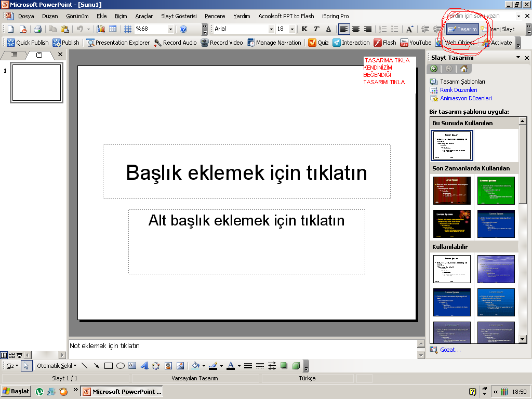This screenshot has height=399, width=532.
Task: Click the Arrow line drawing tool
Action: click(96, 366)
